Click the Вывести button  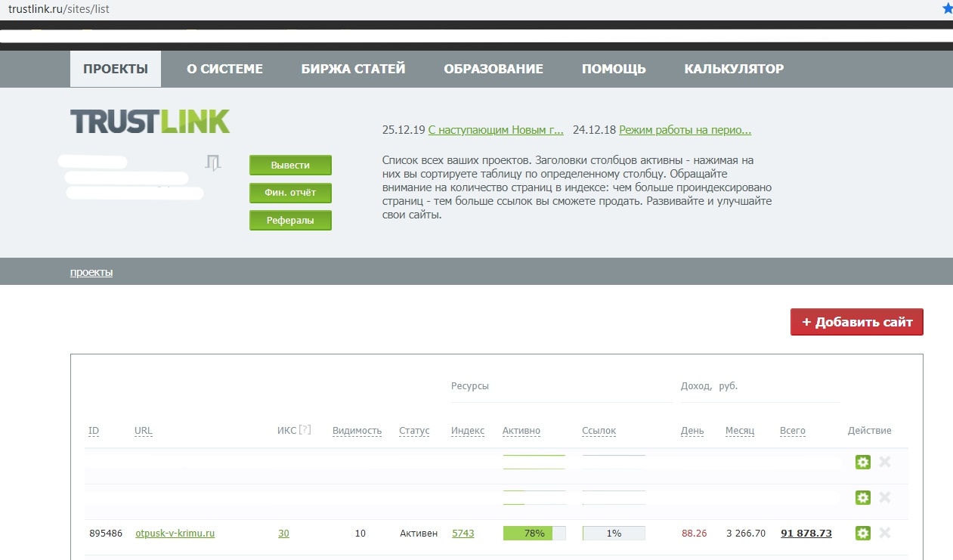click(x=290, y=166)
